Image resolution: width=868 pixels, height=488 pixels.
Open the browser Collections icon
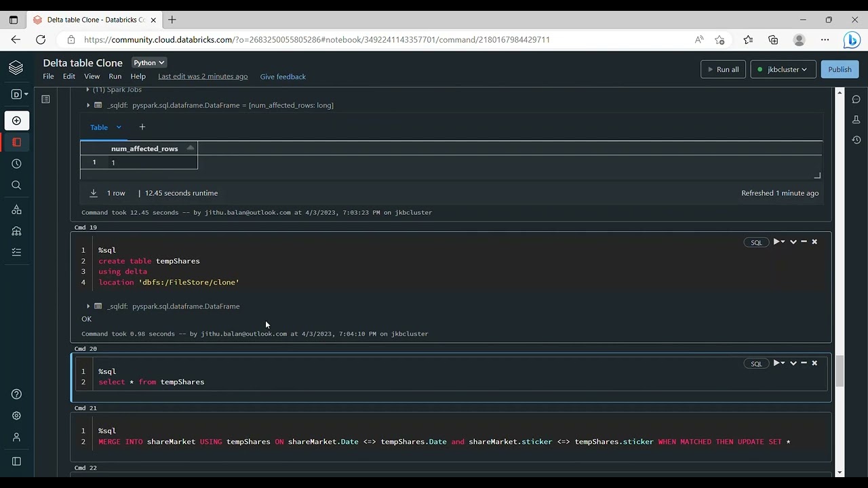pyautogui.click(x=773, y=39)
